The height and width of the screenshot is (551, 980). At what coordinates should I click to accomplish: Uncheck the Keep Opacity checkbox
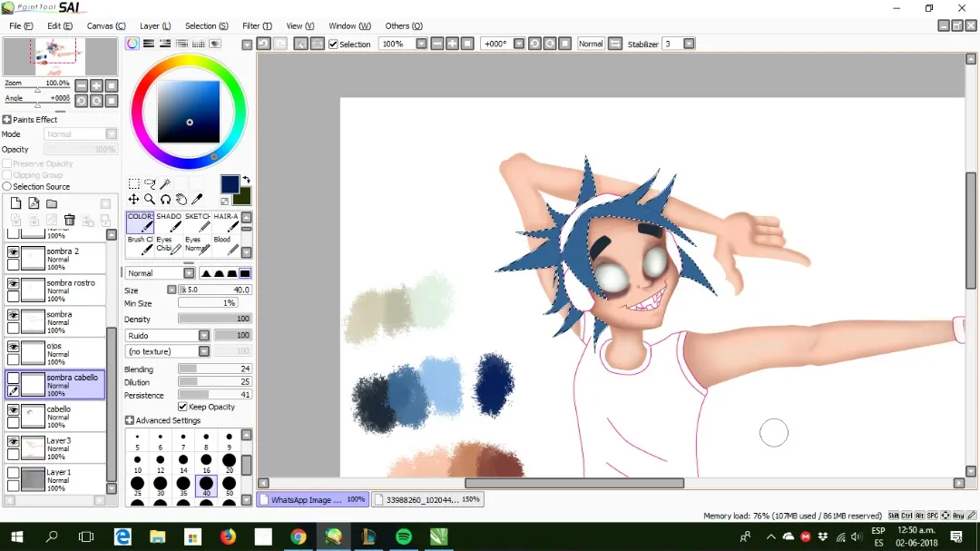point(182,407)
